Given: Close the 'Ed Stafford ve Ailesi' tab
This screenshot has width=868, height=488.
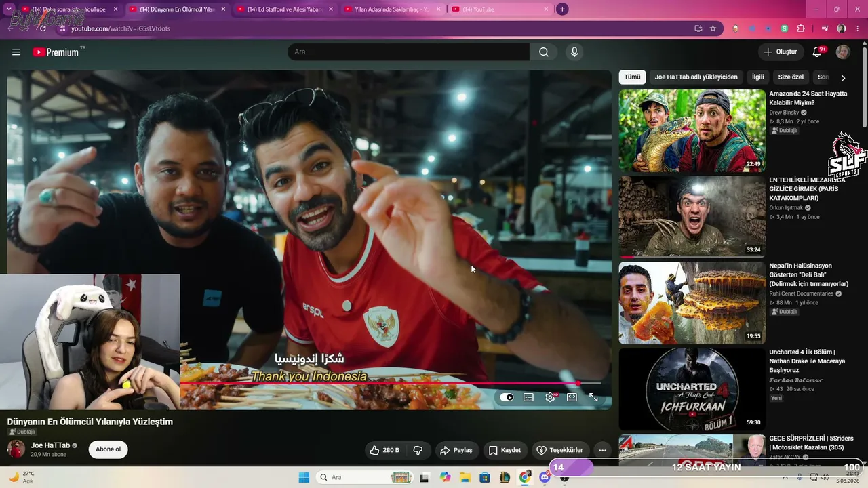Looking at the screenshot, I should coord(331,9).
